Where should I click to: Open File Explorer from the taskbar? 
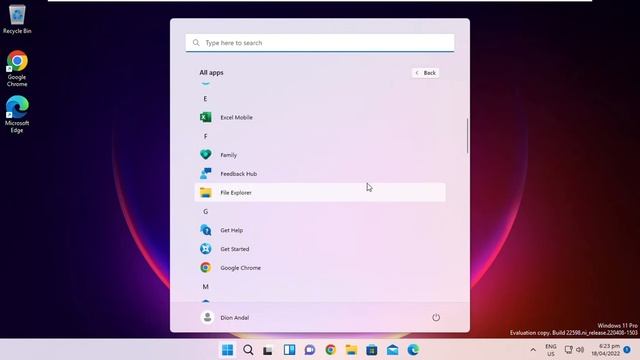coord(351,350)
